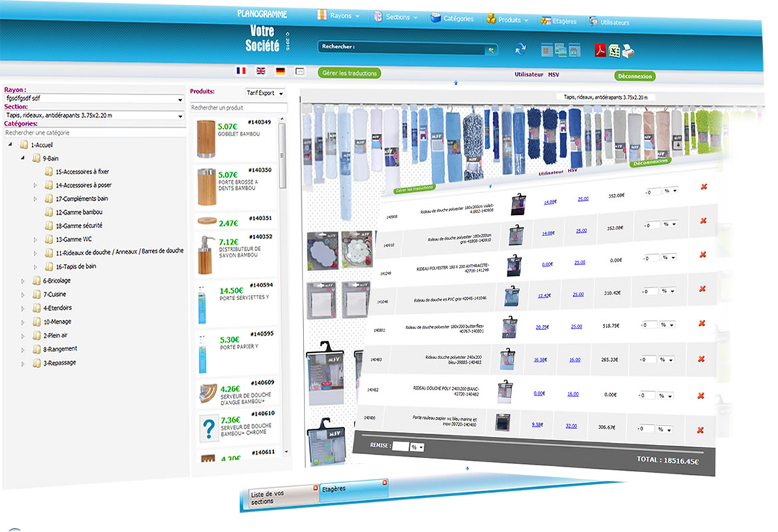The height and width of the screenshot is (532, 778).
Task: Export the planogram as PDF
Action: tap(600, 50)
